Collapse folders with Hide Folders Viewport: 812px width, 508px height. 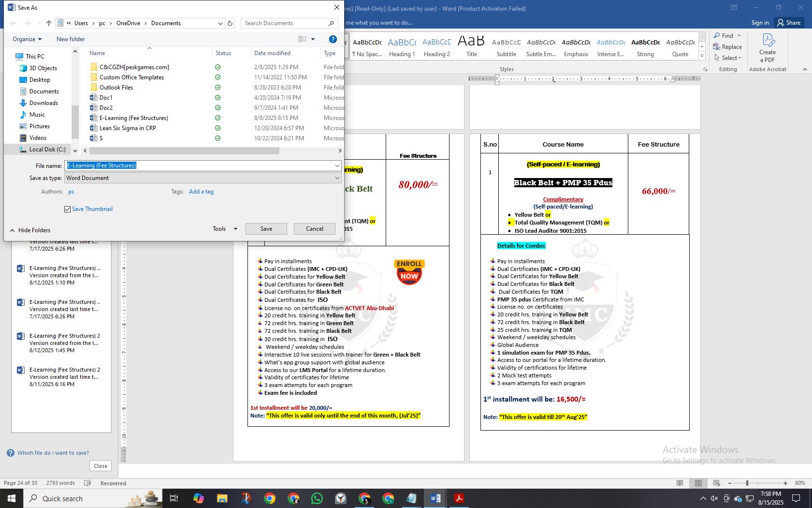click(x=30, y=230)
